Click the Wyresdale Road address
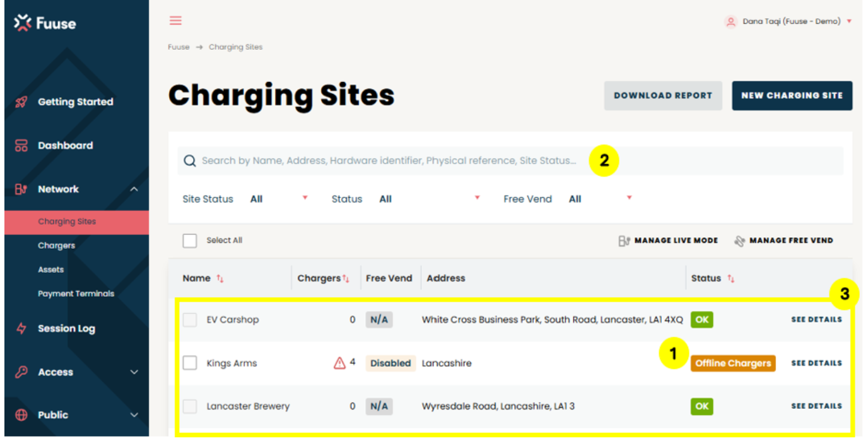Image resolution: width=868 pixels, height=443 pixels. point(498,406)
